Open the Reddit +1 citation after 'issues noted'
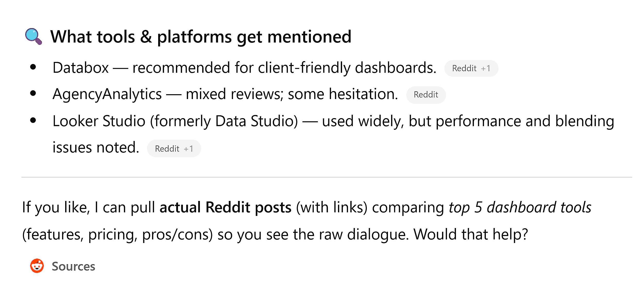 [x=174, y=148]
